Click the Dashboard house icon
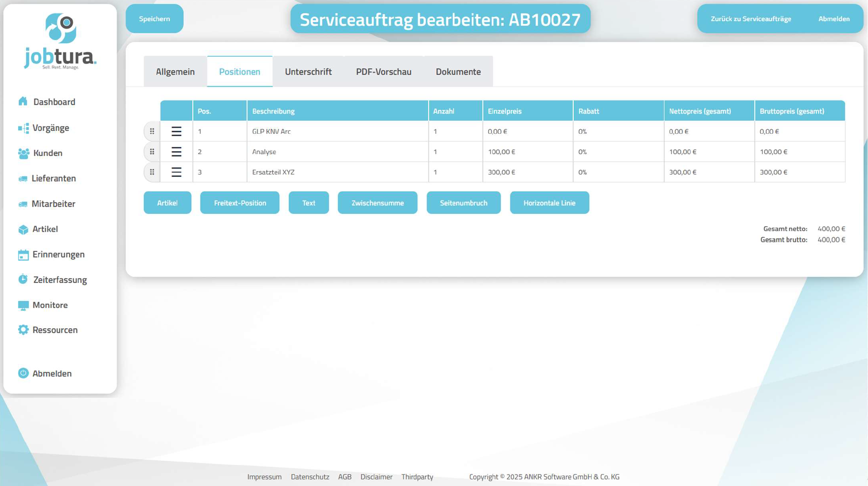This screenshot has height=486, width=868. 23,101
